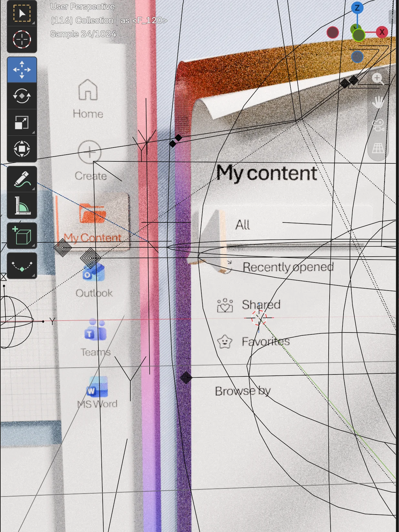Click the blue negative Z gizmo circle

357,57
